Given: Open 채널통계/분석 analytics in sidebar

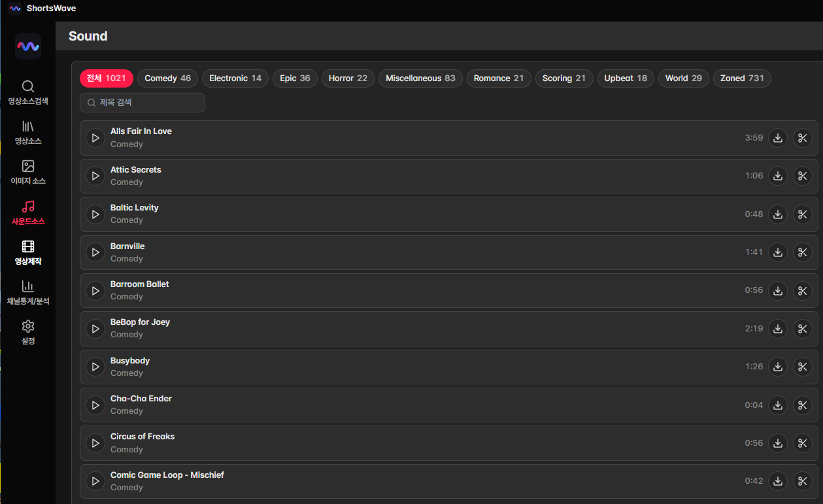Looking at the screenshot, I should [28, 293].
